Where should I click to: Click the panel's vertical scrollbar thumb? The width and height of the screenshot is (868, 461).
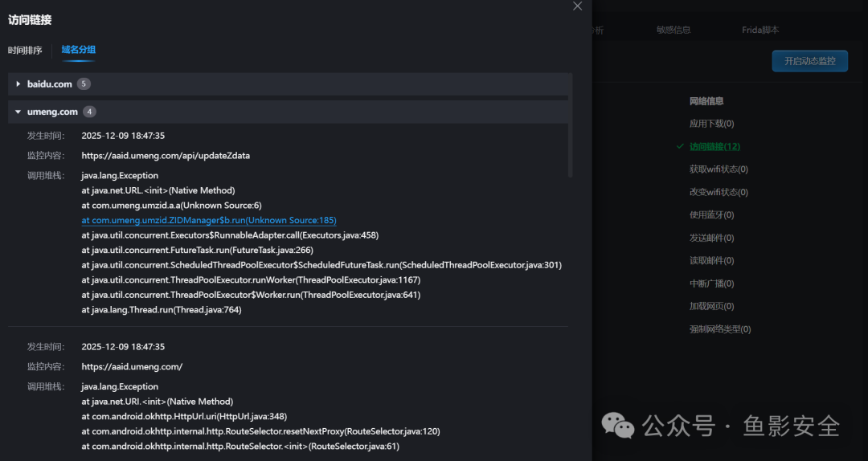pyautogui.click(x=570, y=125)
